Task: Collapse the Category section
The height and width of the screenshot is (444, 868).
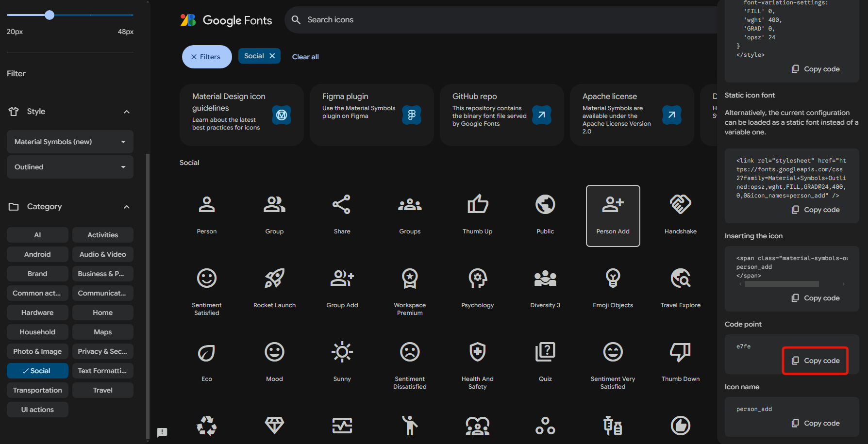Action: click(x=127, y=207)
